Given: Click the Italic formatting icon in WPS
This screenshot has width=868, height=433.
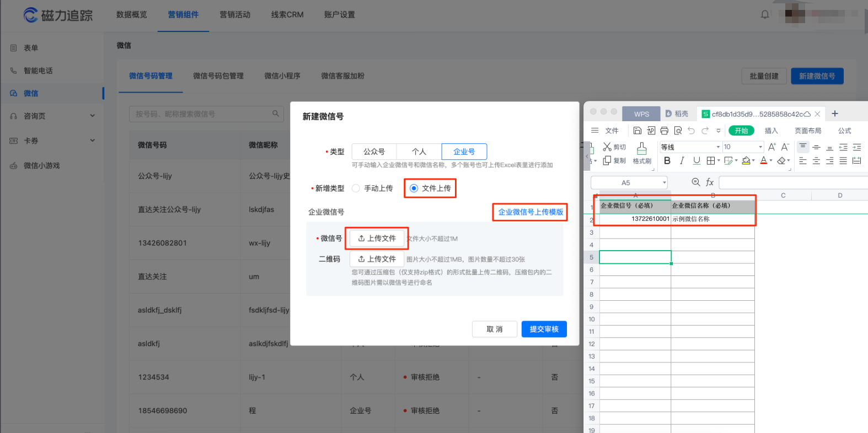Looking at the screenshot, I should pos(682,160).
